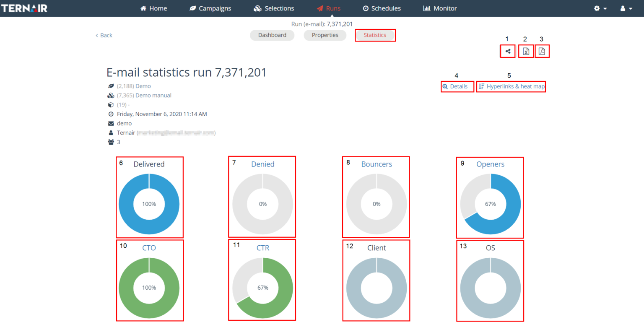Open the Schedules page
644x322 pixels.
click(382, 8)
